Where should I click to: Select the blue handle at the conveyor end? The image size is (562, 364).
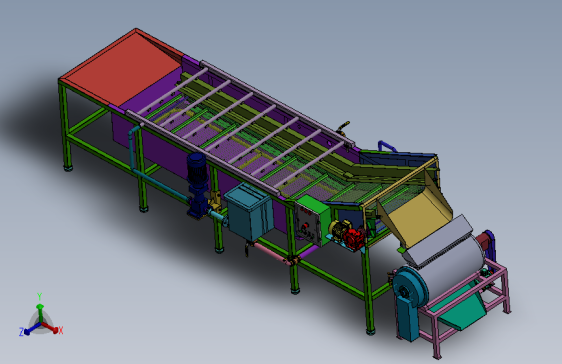[x=387, y=145]
